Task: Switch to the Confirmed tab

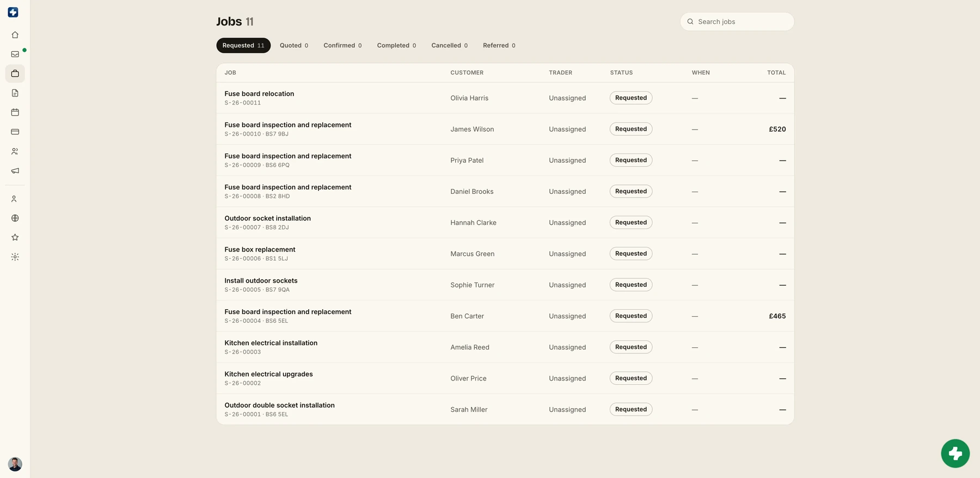Action: (x=342, y=45)
